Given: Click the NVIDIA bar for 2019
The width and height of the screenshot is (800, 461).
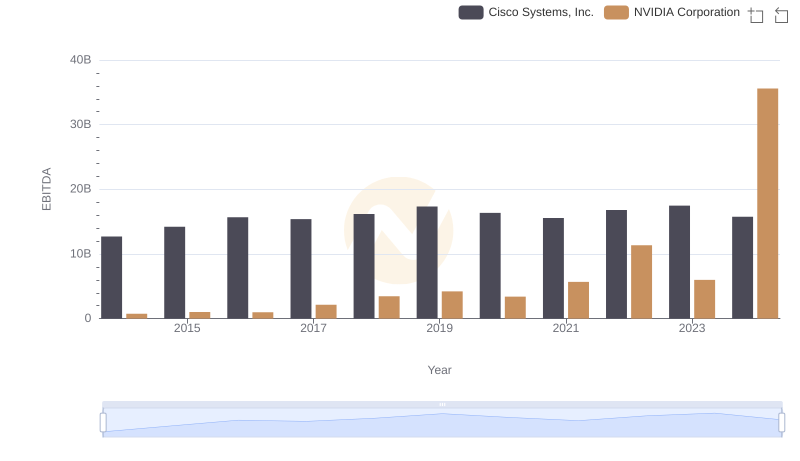Looking at the screenshot, I should click(452, 305).
